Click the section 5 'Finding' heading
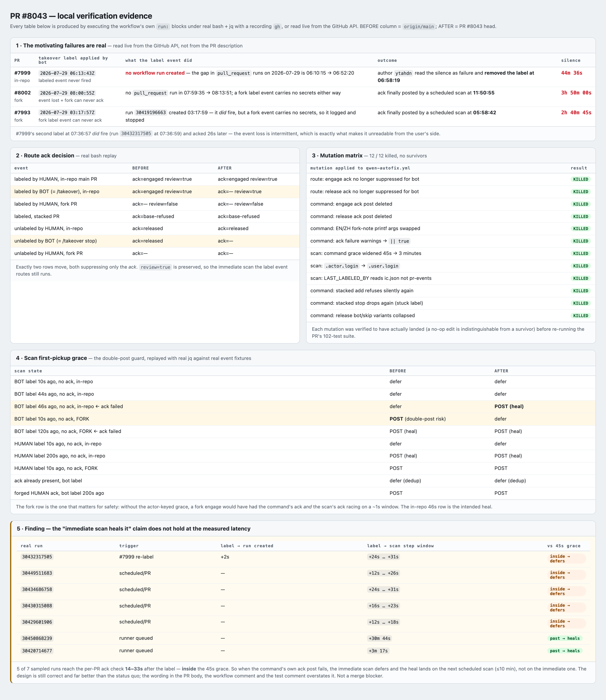The width and height of the screenshot is (606, 700). [134, 528]
